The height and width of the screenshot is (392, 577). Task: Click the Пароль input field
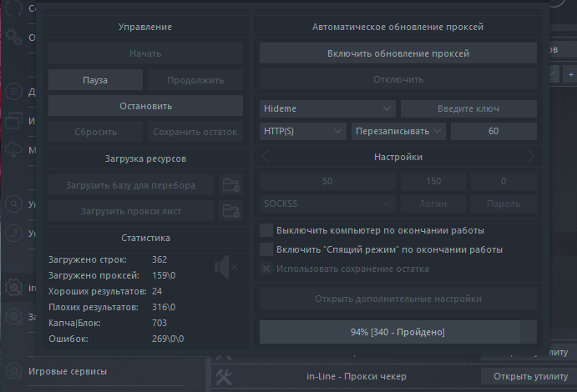pyautogui.click(x=504, y=204)
